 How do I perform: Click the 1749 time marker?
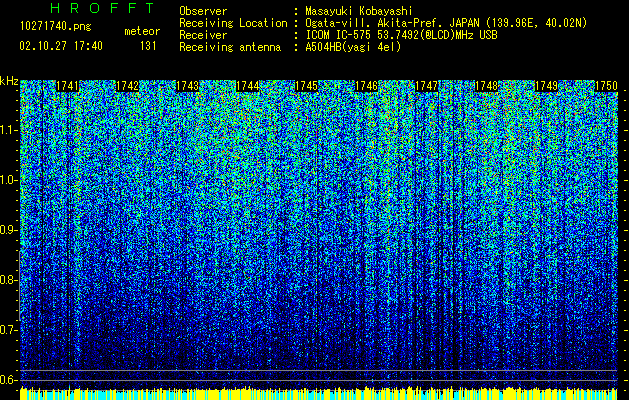point(546,86)
